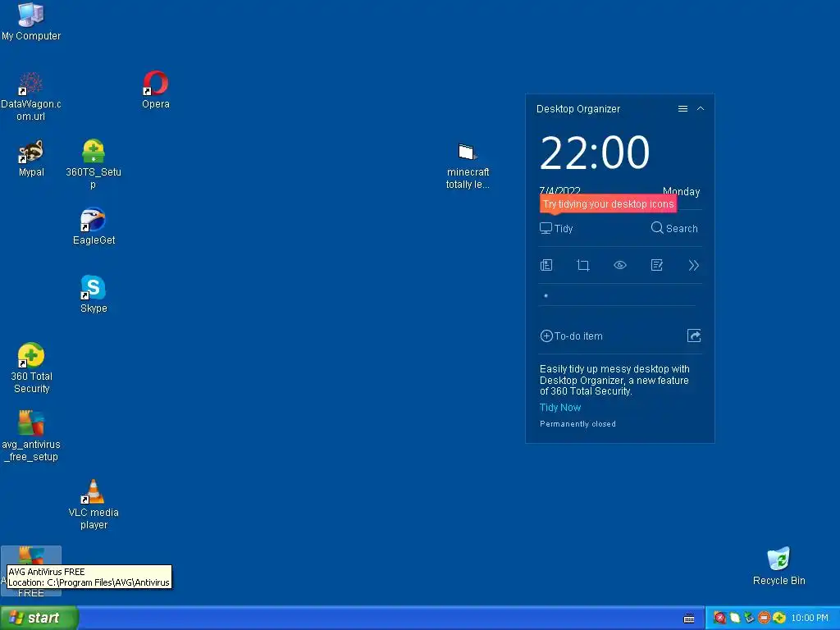Image resolution: width=840 pixels, height=630 pixels.
Task: Select the Skype shortcut icon
Action: [x=94, y=294]
